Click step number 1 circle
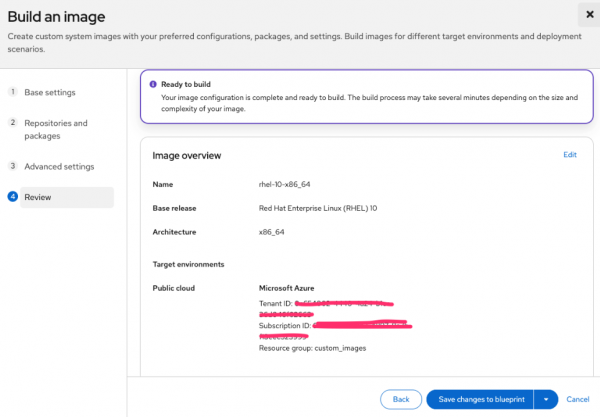 [13, 92]
